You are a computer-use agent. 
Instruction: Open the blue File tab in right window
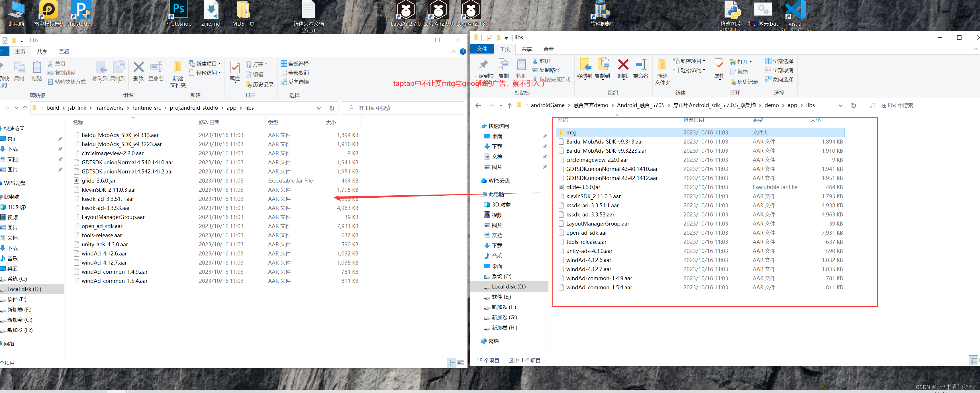pos(482,49)
